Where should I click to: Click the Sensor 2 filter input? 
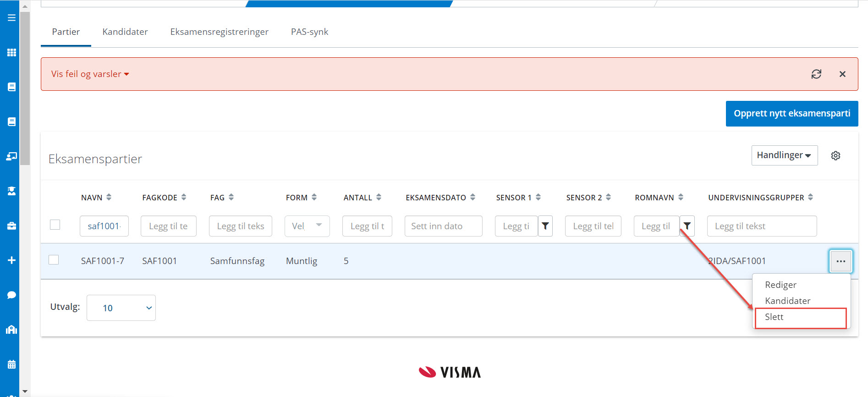(x=593, y=226)
